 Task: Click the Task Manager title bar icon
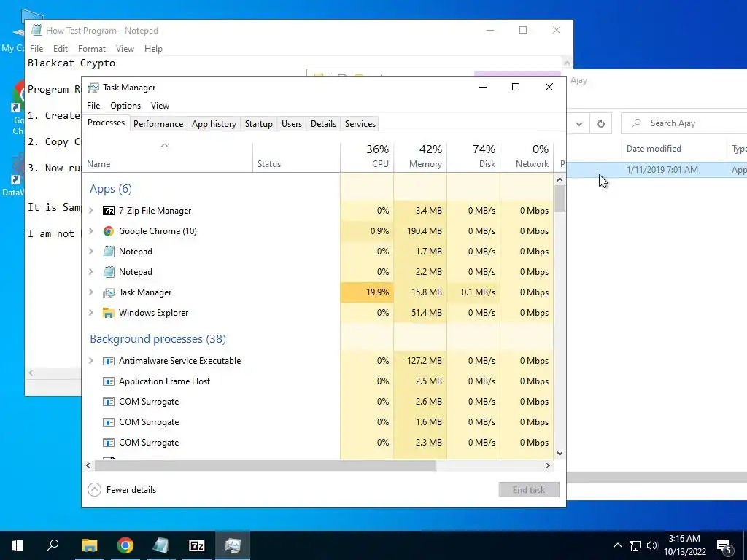pyautogui.click(x=93, y=87)
